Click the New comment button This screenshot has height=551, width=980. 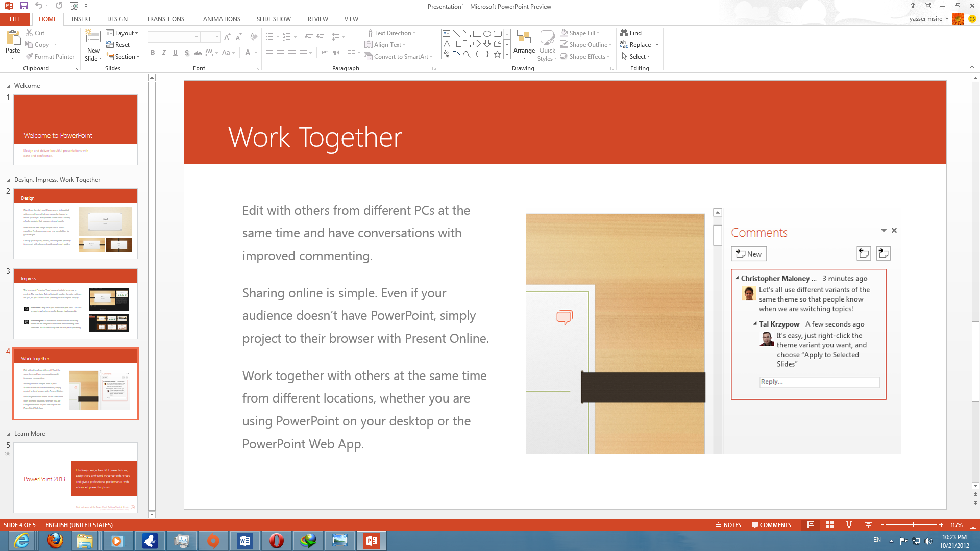(x=749, y=254)
